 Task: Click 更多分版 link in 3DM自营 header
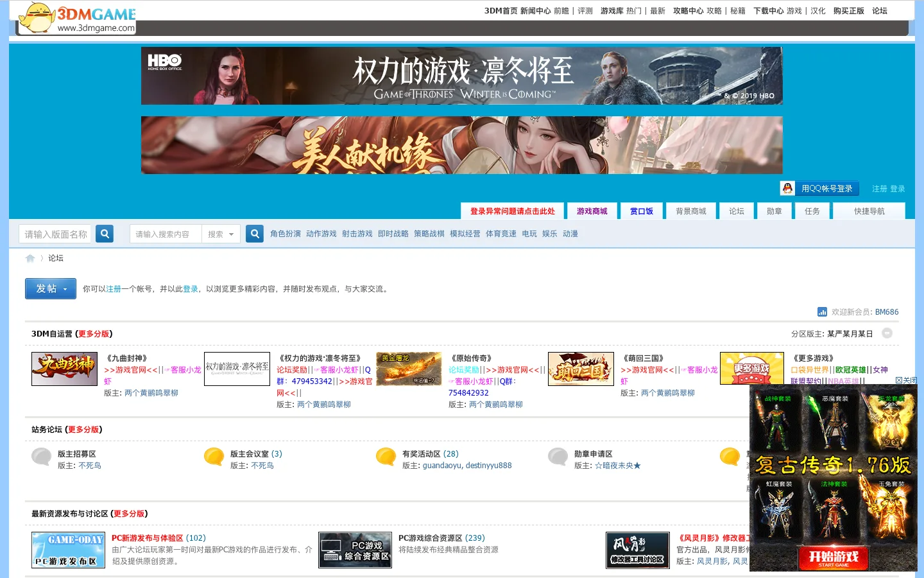point(94,334)
